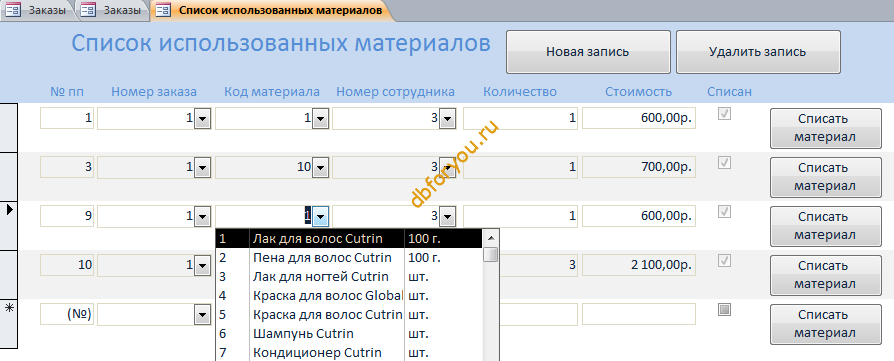Click the Код материала column header label
Screen dimensions: 894x361
(272, 91)
